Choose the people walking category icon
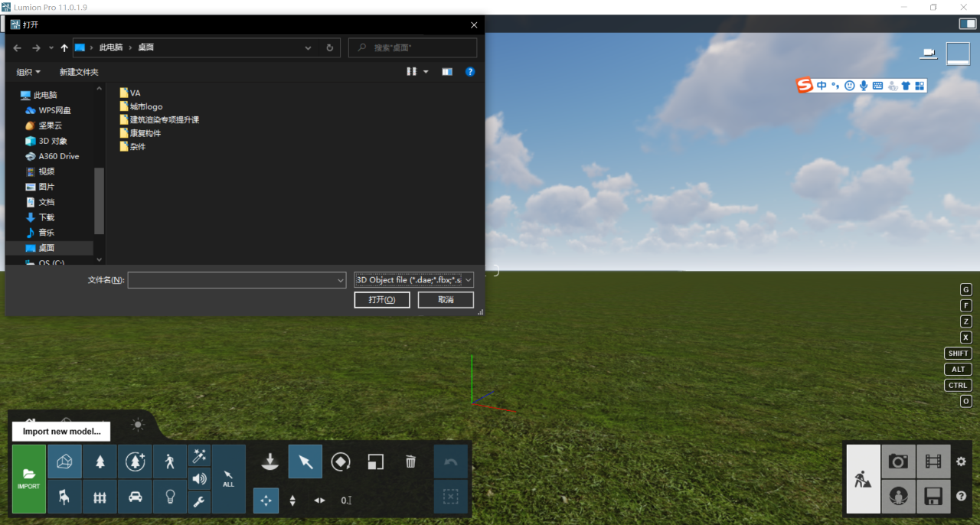980x525 pixels. click(x=170, y=461)
